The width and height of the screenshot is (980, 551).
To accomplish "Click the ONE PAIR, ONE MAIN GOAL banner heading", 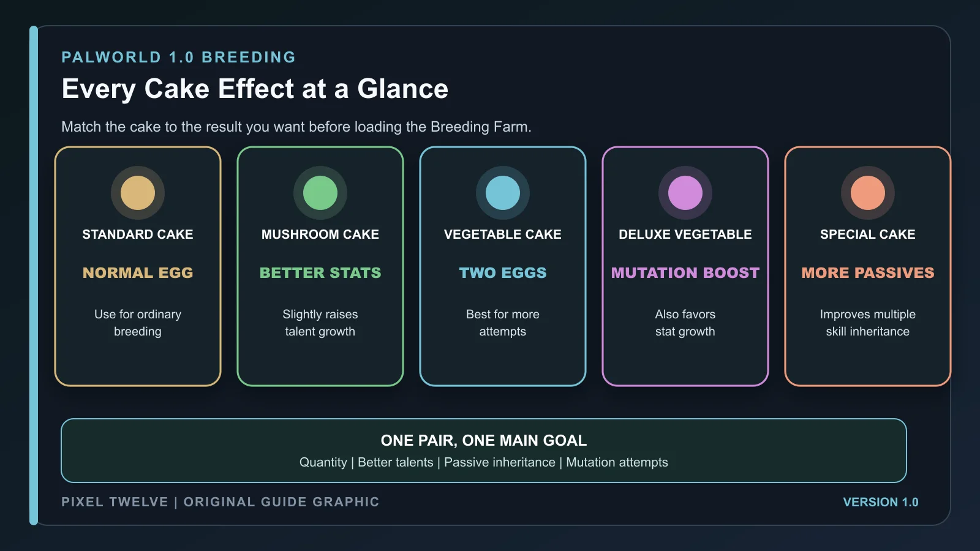I will click(484, 441).
